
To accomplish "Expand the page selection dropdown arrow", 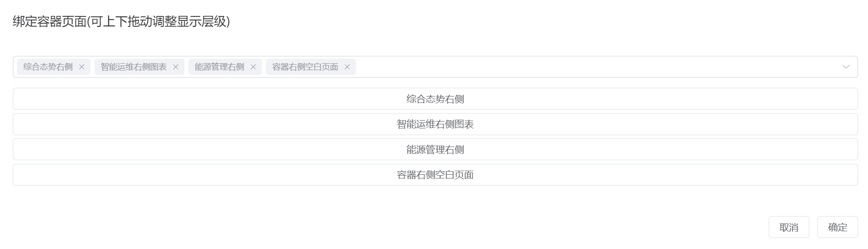I will pyautogui.click(x=846, y=67).
